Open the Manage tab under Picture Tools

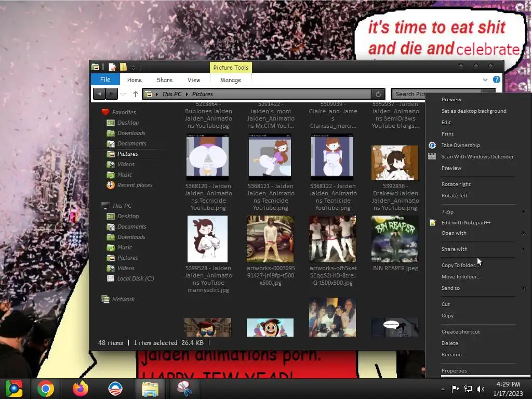click(231, 80)
